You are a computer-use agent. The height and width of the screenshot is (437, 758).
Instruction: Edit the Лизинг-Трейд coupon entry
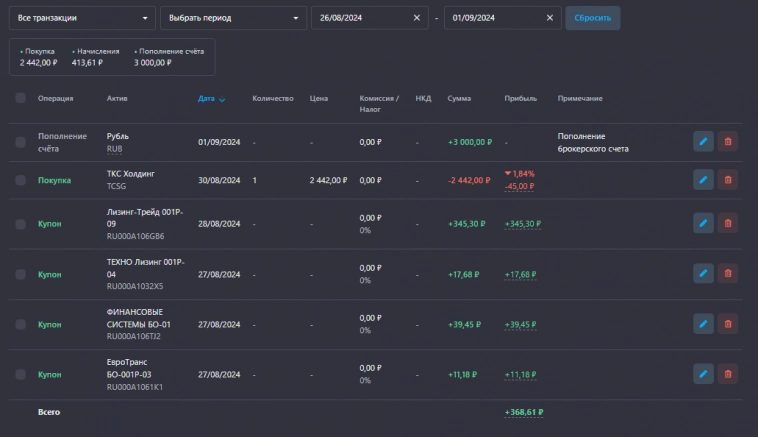coord(703,224)
